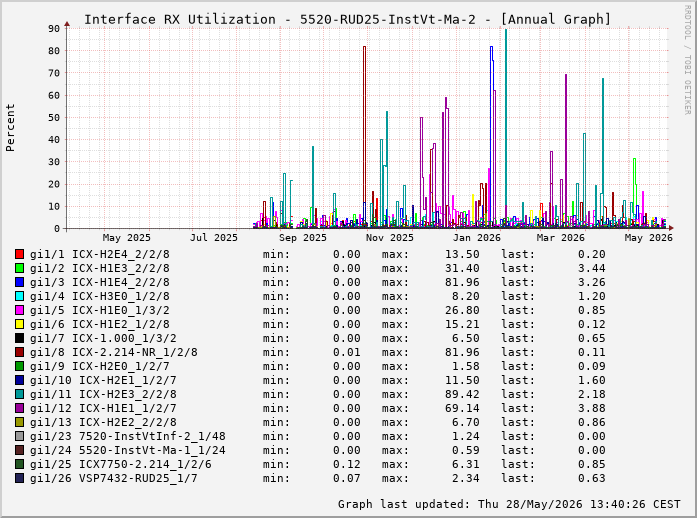
Task: Click the May 2025 x-axis label
Action: coord(127,238)
